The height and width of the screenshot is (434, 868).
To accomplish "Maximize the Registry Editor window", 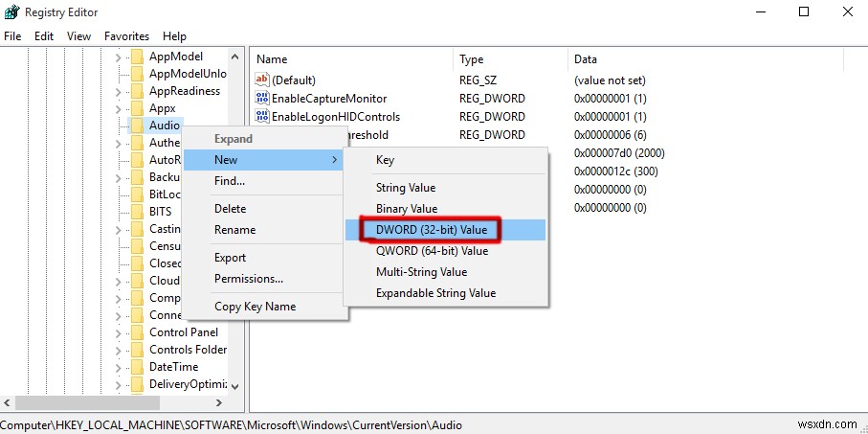I will click(804, 11).
